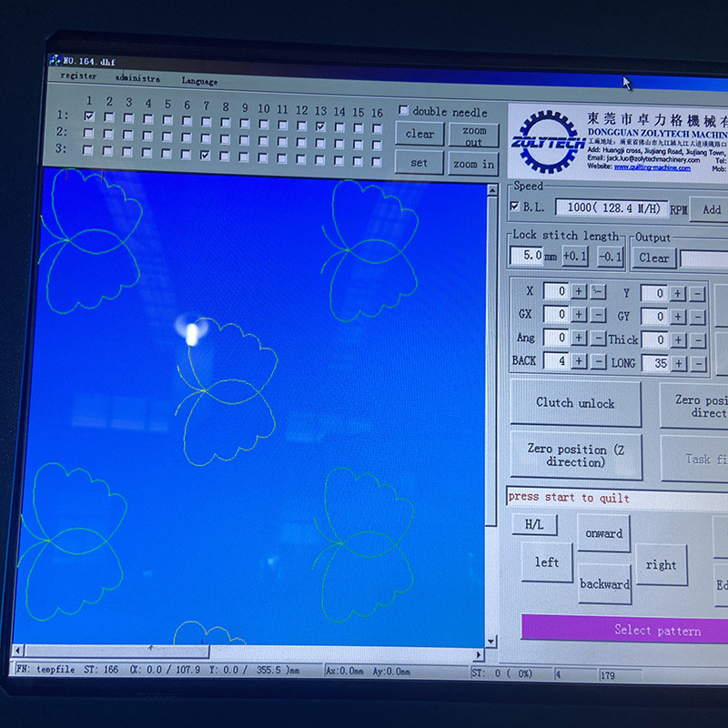Click the BACK value field showing 4

coord(556,360)
